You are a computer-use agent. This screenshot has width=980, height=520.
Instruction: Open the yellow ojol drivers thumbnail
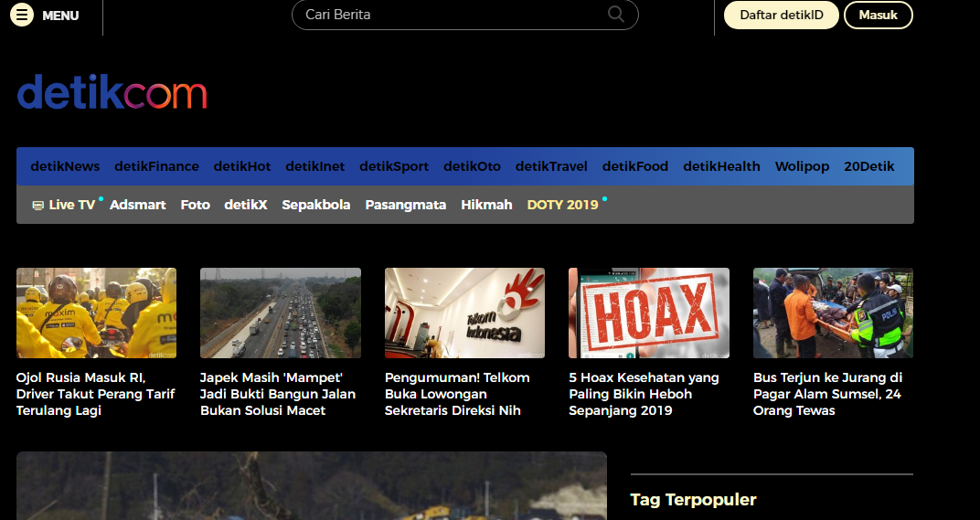click(96, 313)
